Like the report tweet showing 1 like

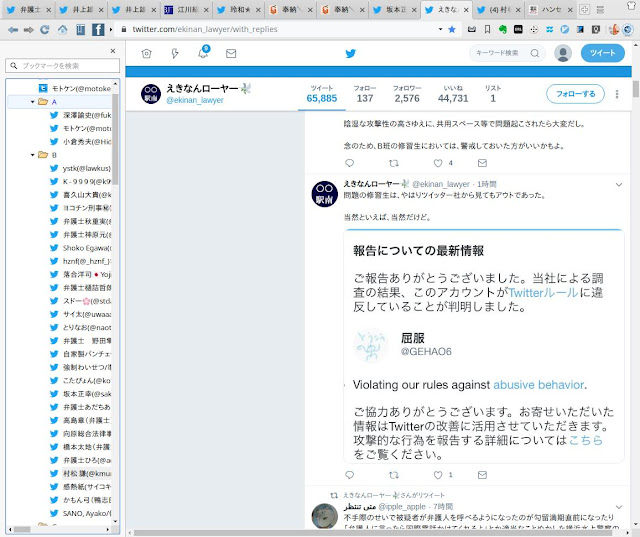438,475
